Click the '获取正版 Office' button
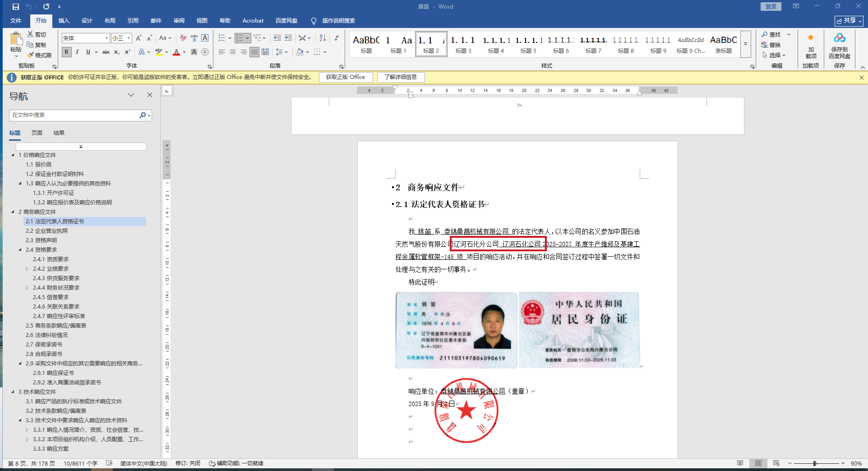Image resolution: width=868 pixels, height=471 pixels. (x=346, y=77)
